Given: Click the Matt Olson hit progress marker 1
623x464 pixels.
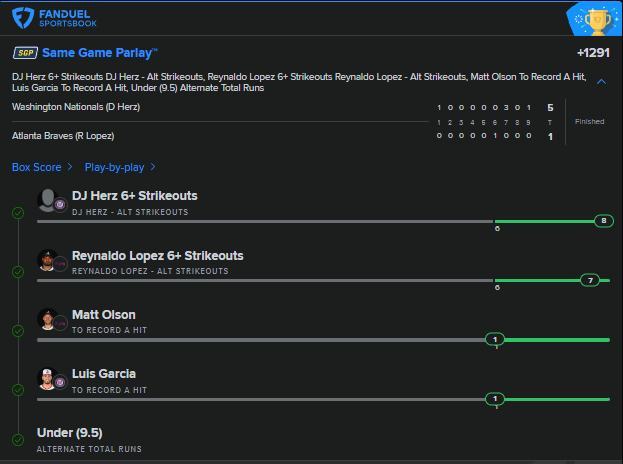Looking at the screenshot, I should [x=495, y=339].
